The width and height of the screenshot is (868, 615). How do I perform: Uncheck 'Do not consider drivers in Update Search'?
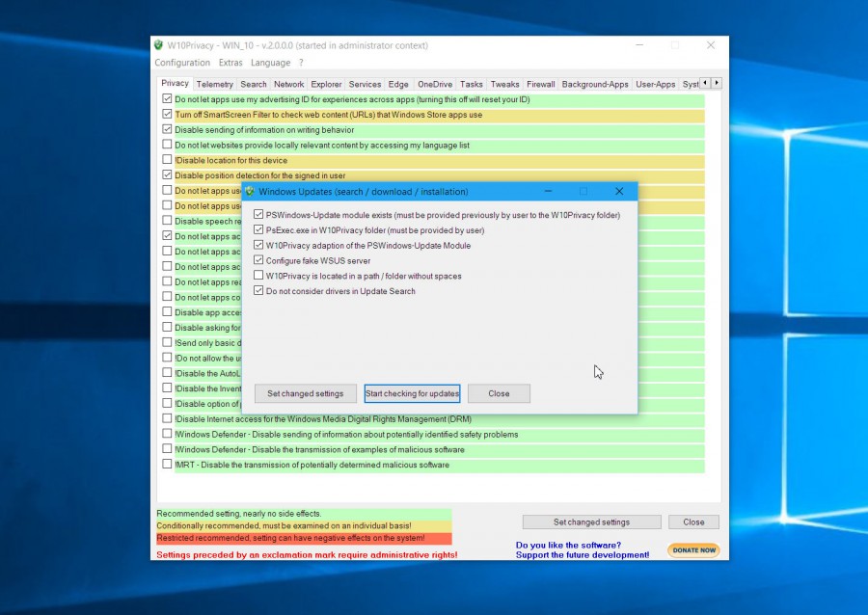click(x=258, y=291)
